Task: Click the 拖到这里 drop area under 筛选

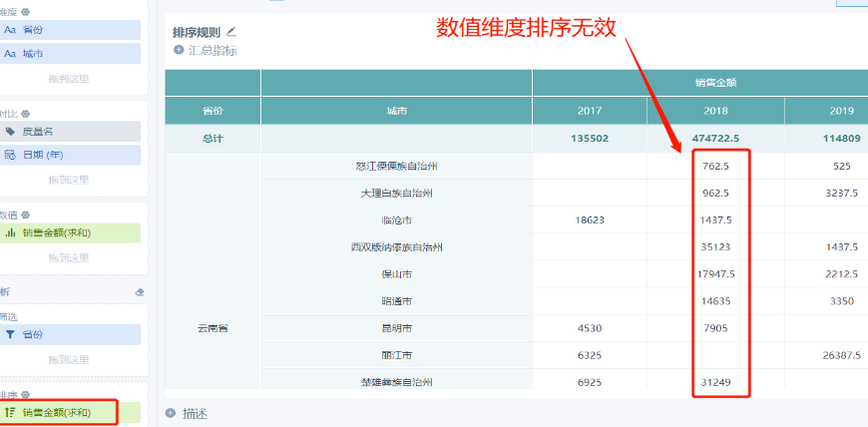Action: 69,359
